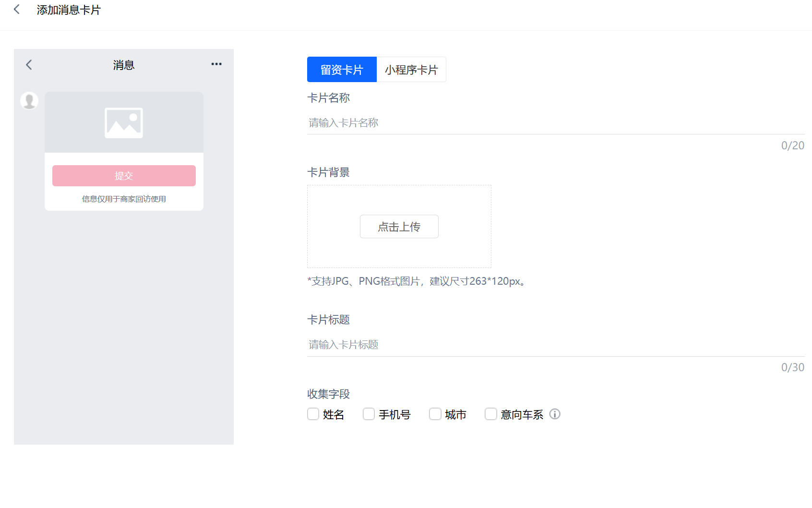Click the pink 提交 button in the preview

[x=124, y=176]
